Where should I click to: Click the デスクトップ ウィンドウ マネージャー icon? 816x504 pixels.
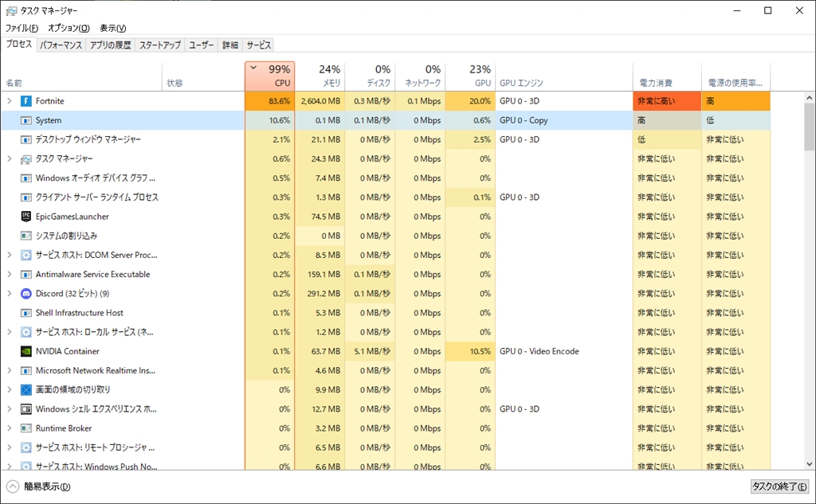25,139
